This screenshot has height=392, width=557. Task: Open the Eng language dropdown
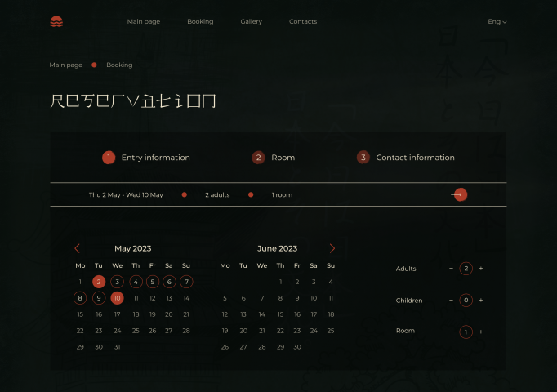click(497, 22)
